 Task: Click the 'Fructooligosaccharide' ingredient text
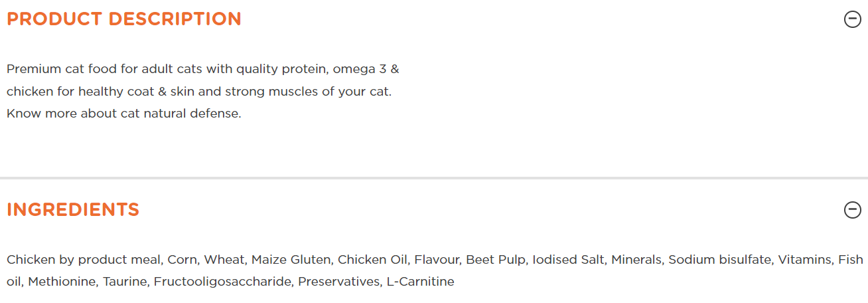point(222,282)
